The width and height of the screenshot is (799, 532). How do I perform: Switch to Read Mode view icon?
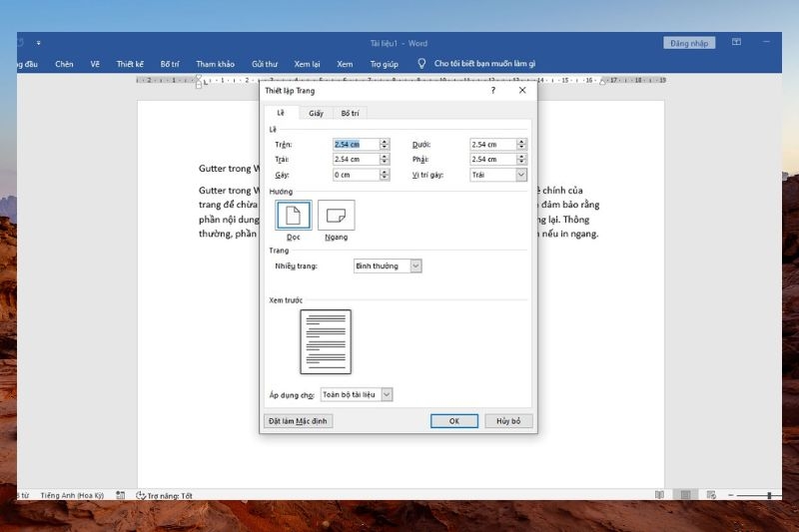click(659, 495)
